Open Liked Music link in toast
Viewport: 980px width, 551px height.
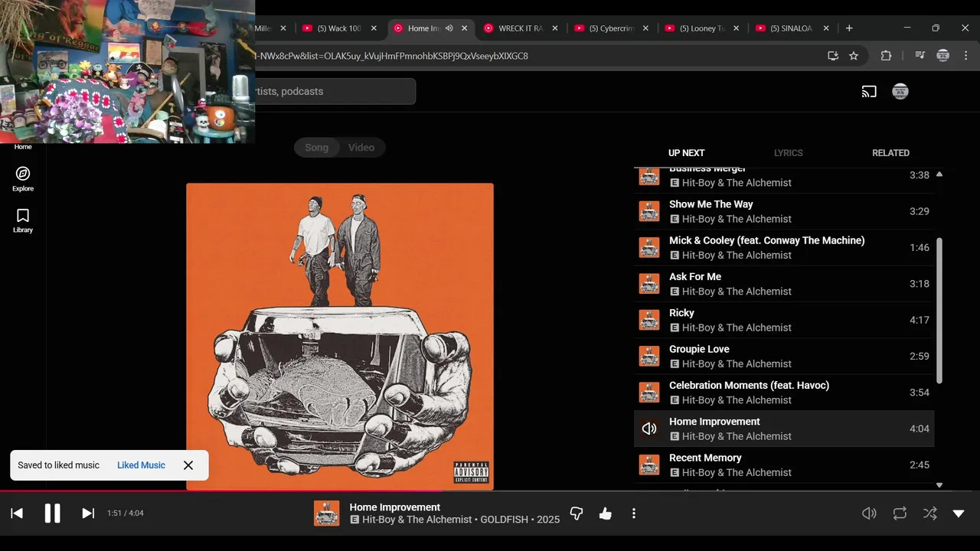(x=141, y=465)
